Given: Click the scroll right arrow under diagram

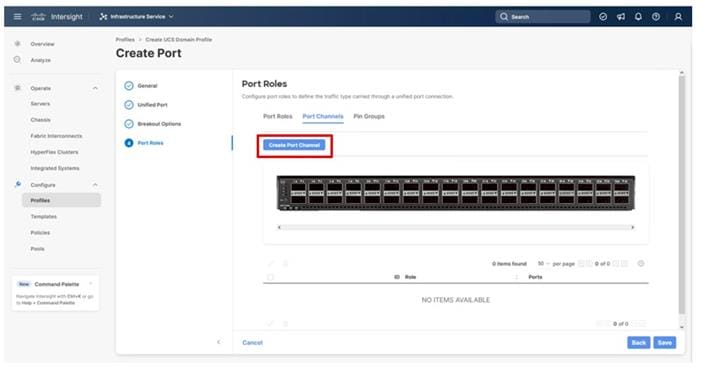Looking at the screenshot, I should pos(632,227).
